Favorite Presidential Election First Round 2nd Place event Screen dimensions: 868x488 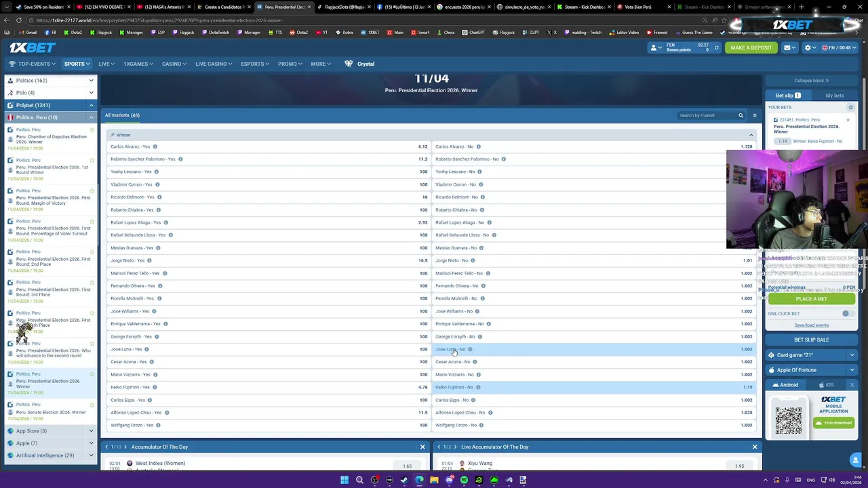click(92, 251)
